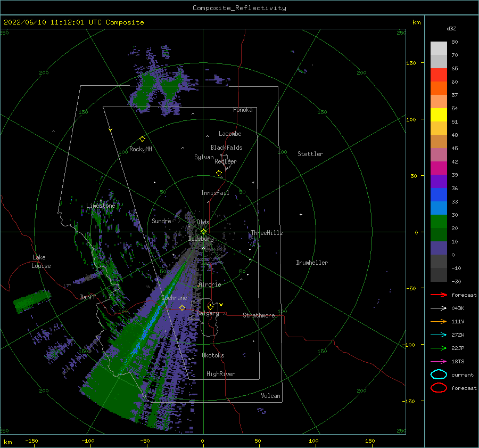
Task: Click the Ponoka label
Action: point(243,110)
